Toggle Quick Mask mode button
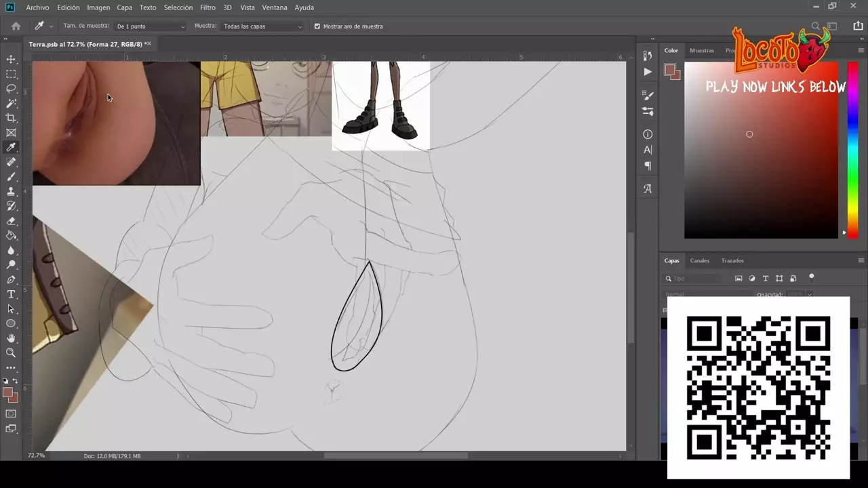868x488 pixels. 11,413
